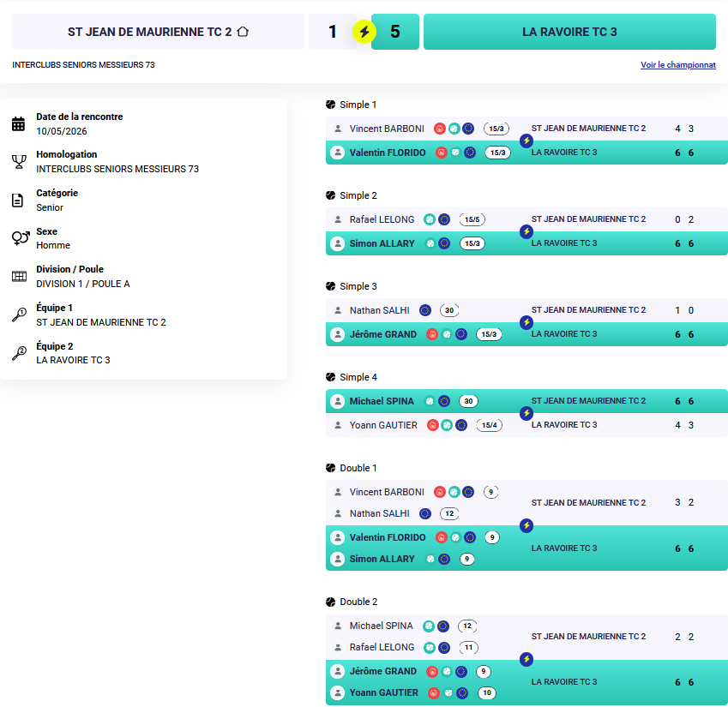Viewport: 728px width, 707px height.
Task: Click the ST JEAN DE MAURIENNE TC 2 header banner
Action: pyautogui.click(x=158, y=32)
